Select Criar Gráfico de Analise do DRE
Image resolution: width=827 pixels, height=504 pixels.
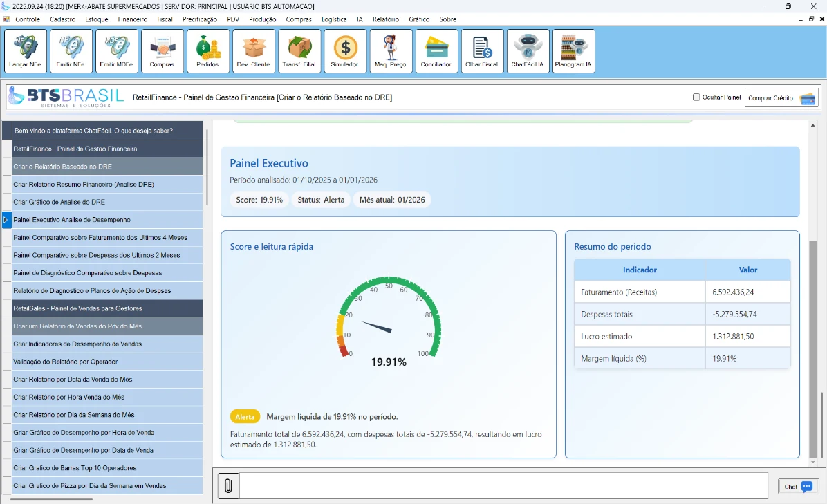(108, 202)
